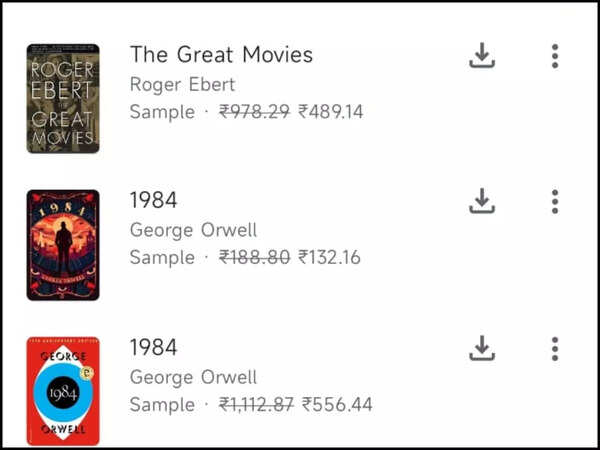Download The Great Movies by Roger Ebert

click(x=482, y=56)
